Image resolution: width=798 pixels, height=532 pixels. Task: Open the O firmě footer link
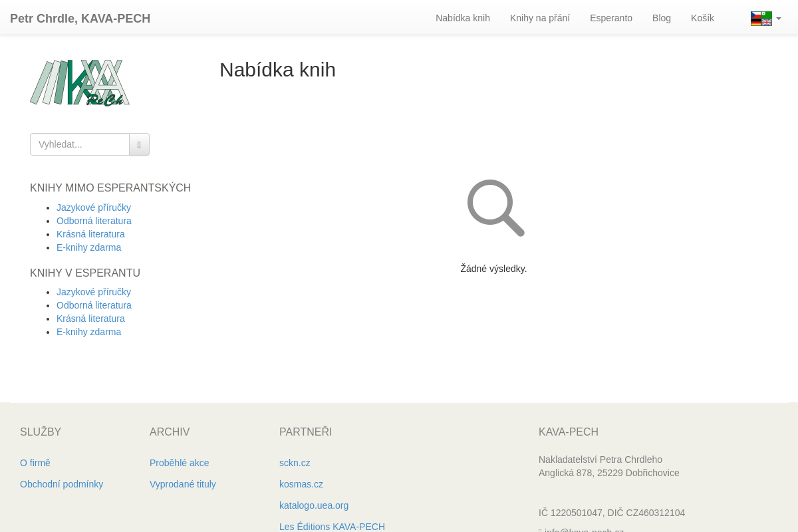pyautogui.click(x=35, y=463)
